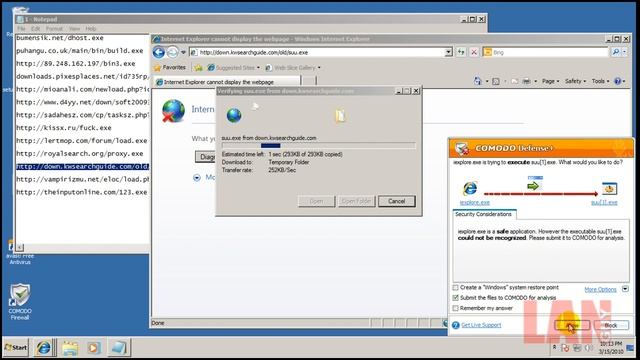Click the IE Help question mark icon

618,81
